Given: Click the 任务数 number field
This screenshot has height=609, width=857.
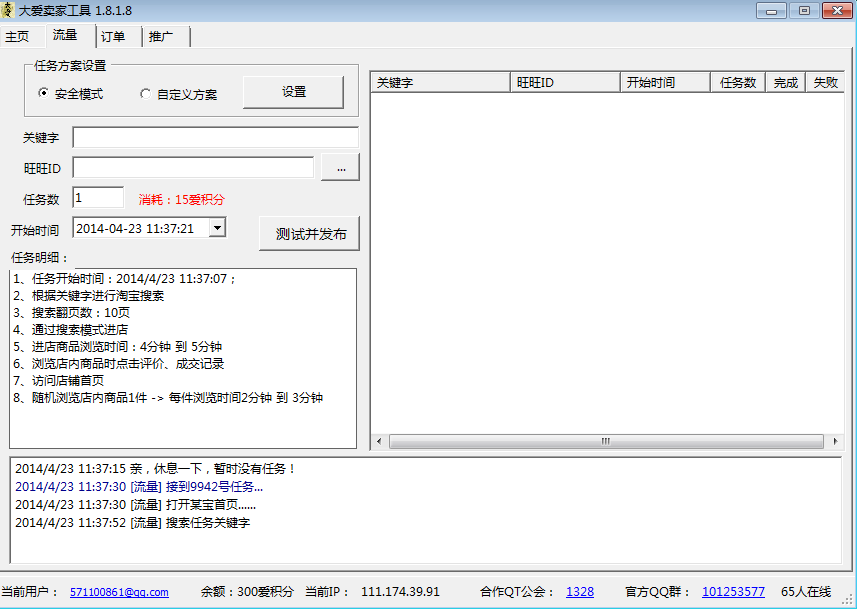Looking at the screenshot, I should tap(97, 197).
